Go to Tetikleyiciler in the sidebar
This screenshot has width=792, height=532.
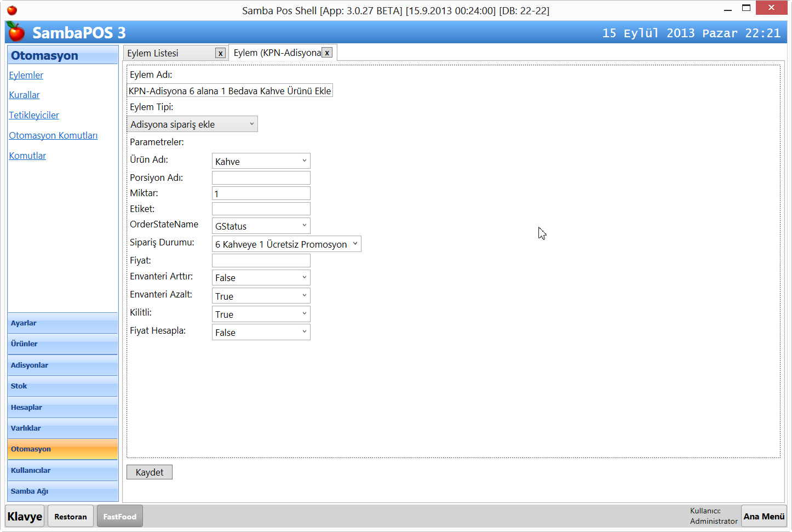tap(34, 115)
